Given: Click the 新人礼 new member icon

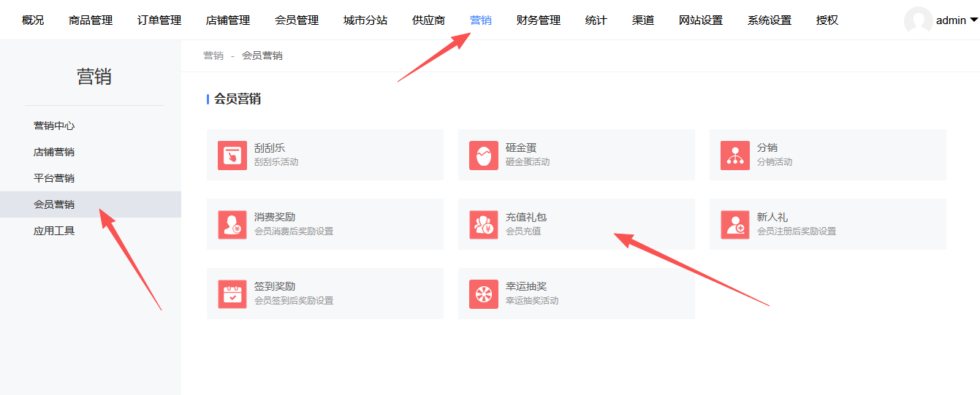Looking at the screenshot, I should point(734,224).
